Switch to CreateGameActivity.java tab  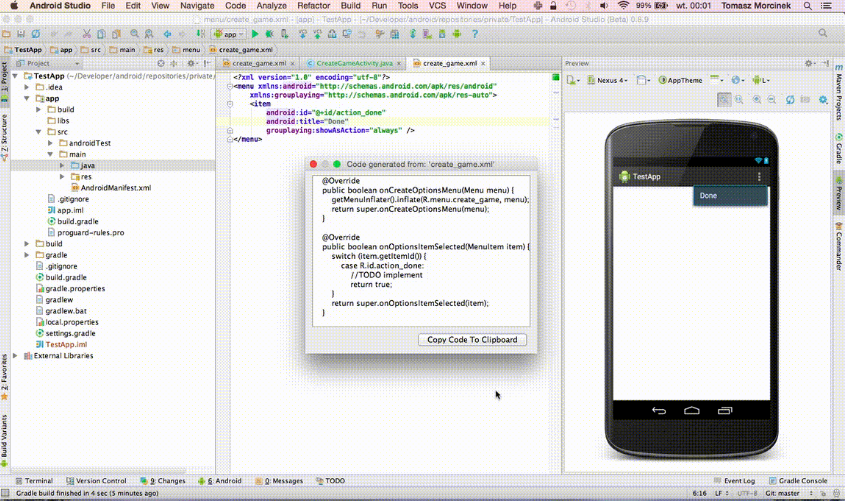(x=354, y=63)
